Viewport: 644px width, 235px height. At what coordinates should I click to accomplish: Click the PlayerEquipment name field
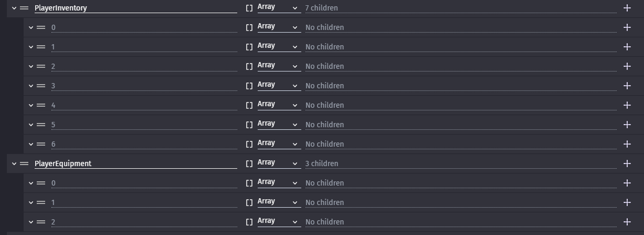pyautogui.click(x=135, y=164)
